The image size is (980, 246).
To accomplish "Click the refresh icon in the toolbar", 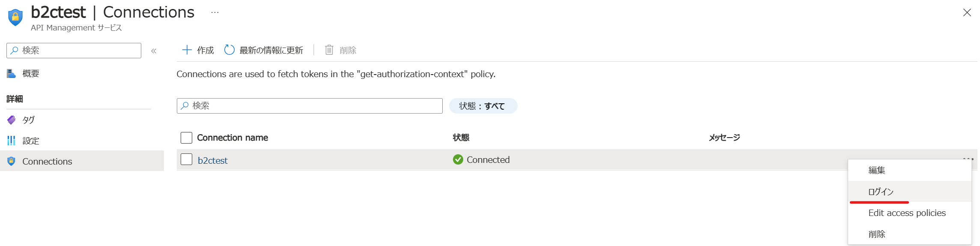I will pos(229,50).
